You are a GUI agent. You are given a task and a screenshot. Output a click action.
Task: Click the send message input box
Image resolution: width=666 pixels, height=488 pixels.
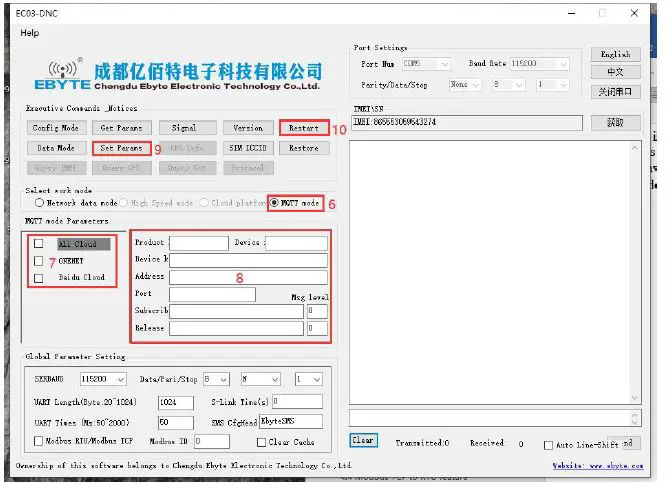490,418
